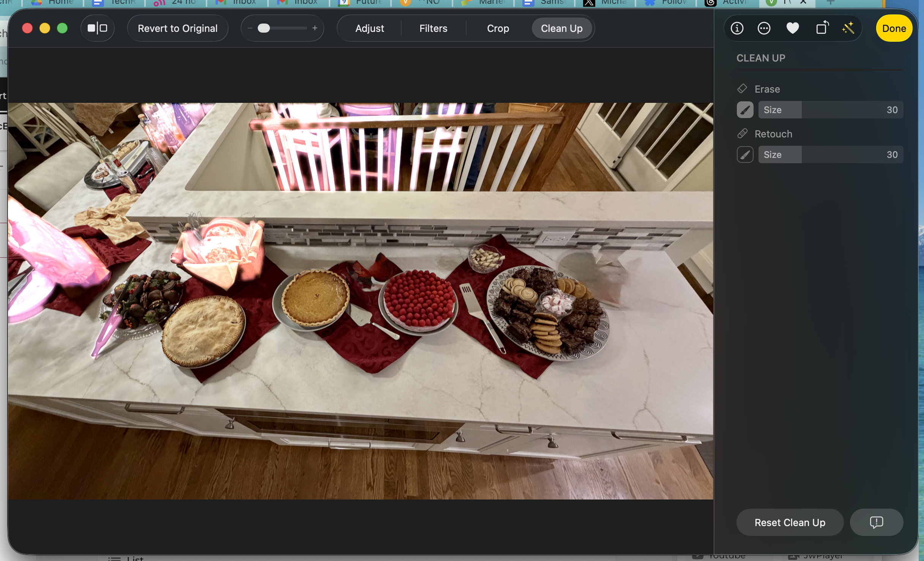Click the zoom out minus icon

click(250, 28)
